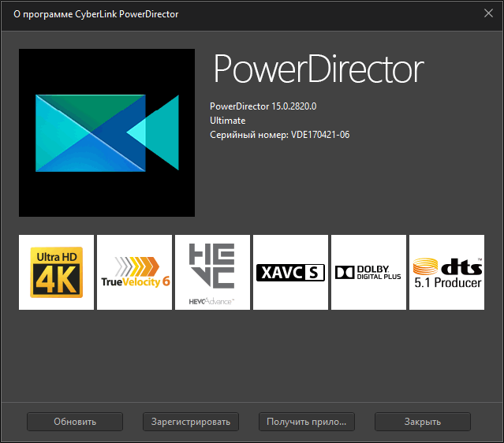The width and height of the screenshot is (504, 443).
Task: Click the divider line above the buttons
Action: pyautogui.click(x=252, y=401)
